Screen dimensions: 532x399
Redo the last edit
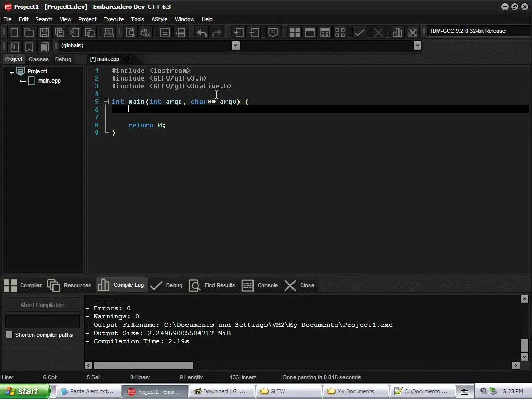(x=217, y=33)
